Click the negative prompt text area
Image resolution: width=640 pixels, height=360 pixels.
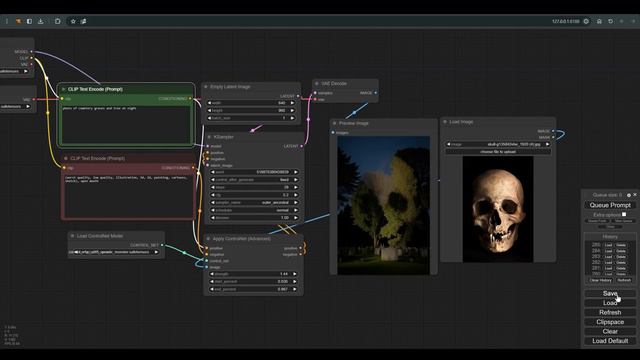pyautogui.click(x=129, y=196)
